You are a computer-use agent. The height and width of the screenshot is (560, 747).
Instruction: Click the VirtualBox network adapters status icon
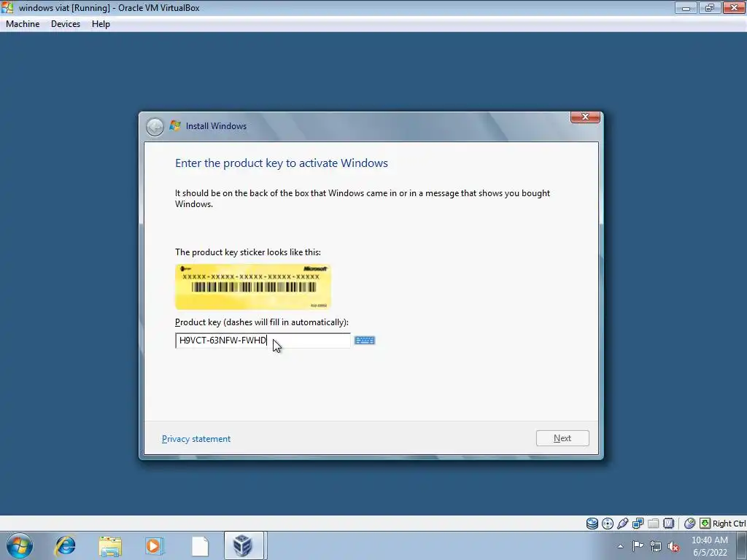click(638, 524)
